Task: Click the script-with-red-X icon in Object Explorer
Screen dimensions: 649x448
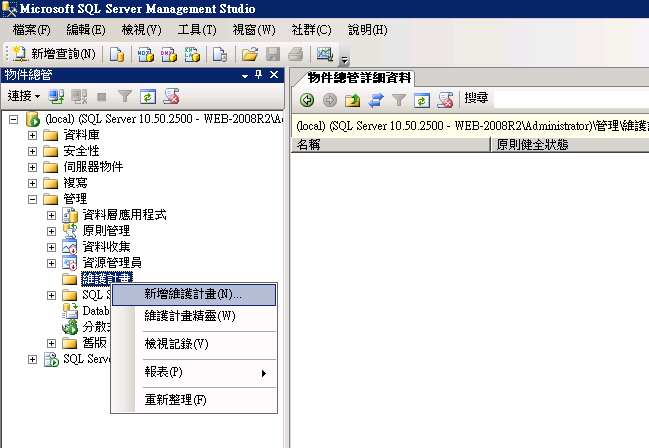Action: (171, 96)
